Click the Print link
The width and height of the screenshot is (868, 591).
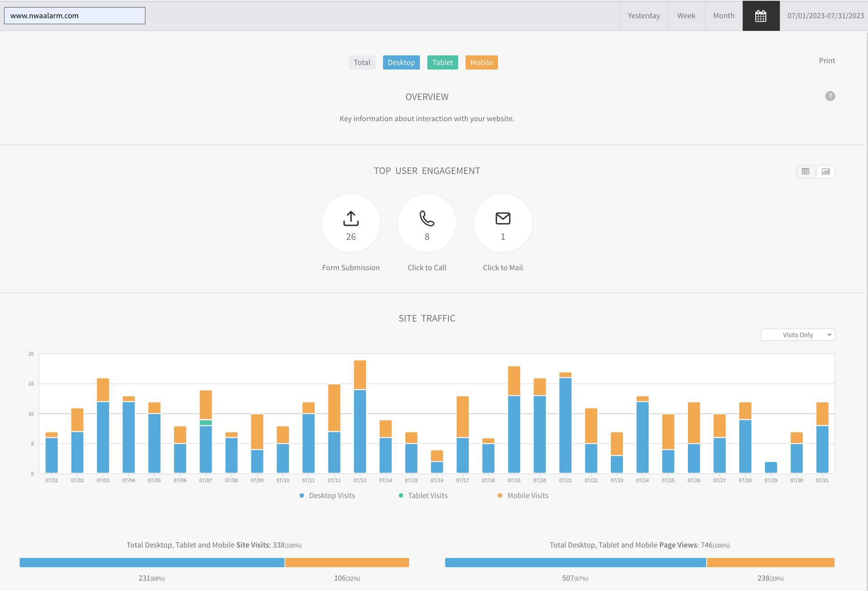point(826,61)
